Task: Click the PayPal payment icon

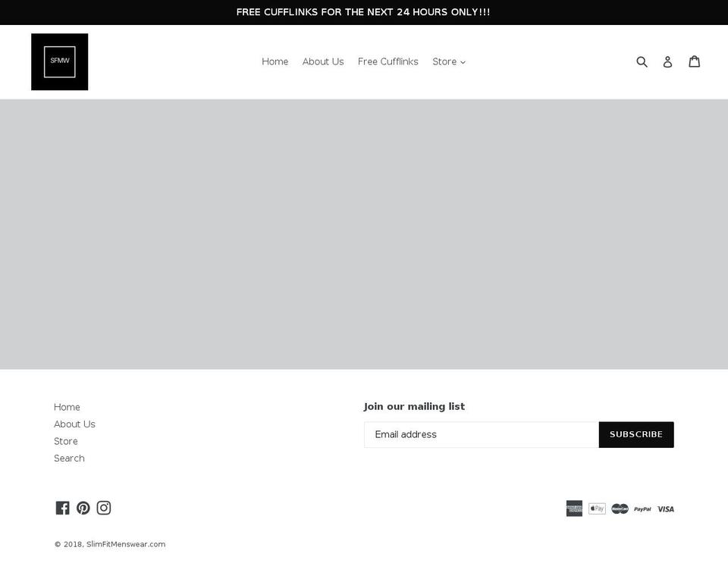Action: point(642,509)
